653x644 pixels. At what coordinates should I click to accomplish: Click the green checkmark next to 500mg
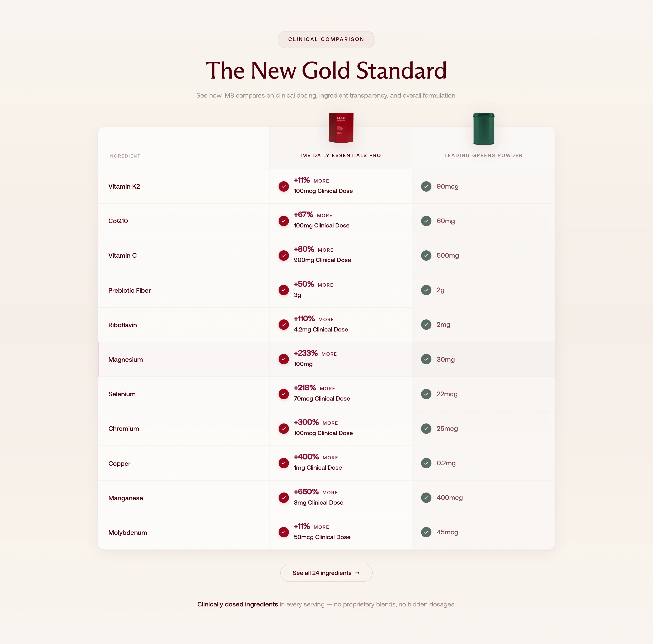(x=426, y=256)
